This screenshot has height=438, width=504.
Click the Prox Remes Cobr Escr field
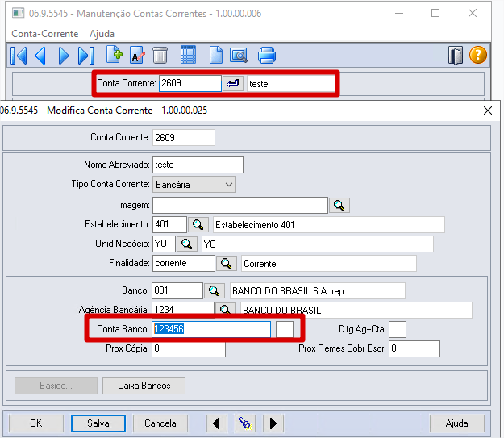[x=414, y=348]
